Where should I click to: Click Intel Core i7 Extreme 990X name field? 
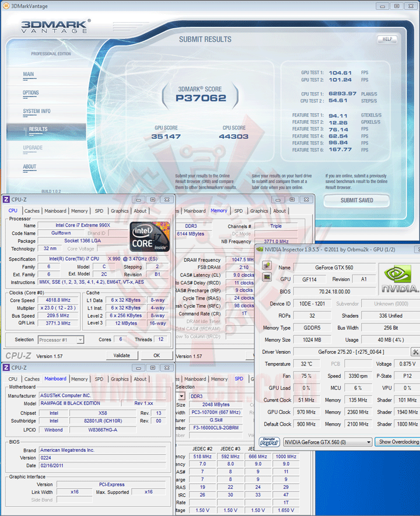click(x=83, y=225)
